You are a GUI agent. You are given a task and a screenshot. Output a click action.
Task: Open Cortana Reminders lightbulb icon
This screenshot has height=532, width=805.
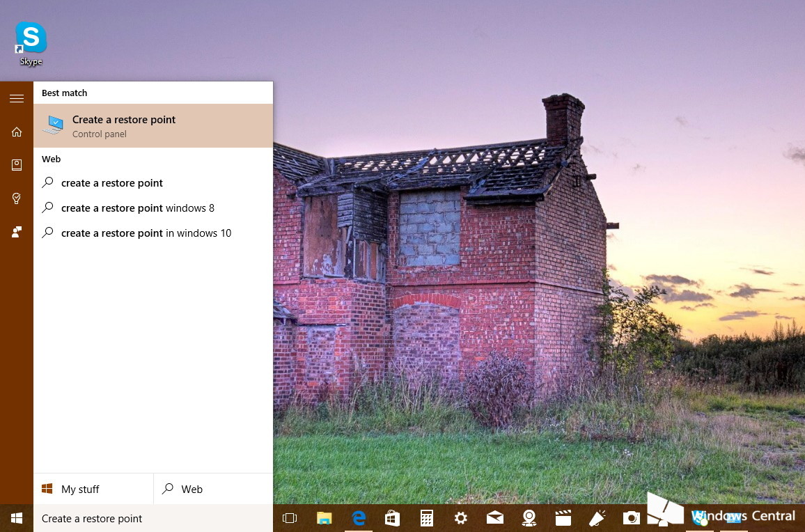click(17, 198)
